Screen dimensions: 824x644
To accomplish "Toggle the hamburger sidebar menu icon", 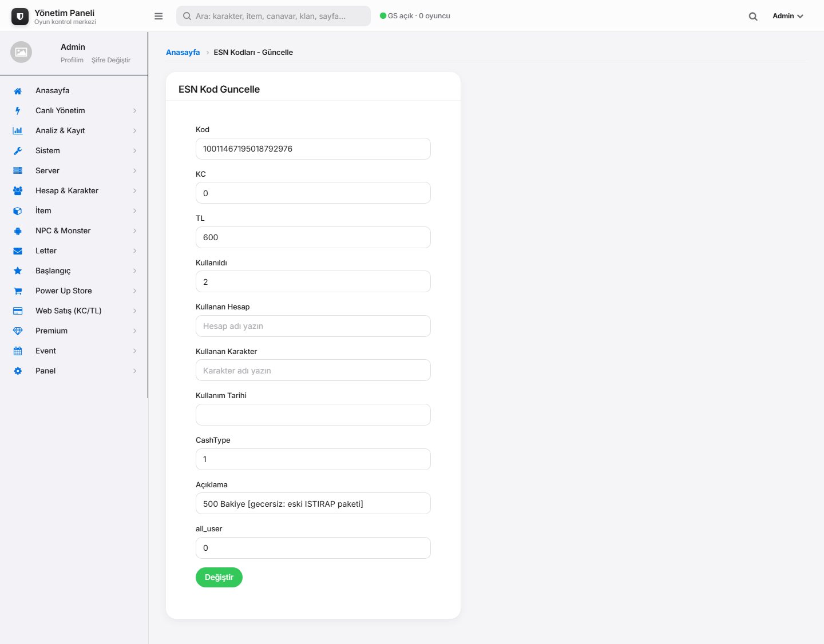I will [159, 16].
